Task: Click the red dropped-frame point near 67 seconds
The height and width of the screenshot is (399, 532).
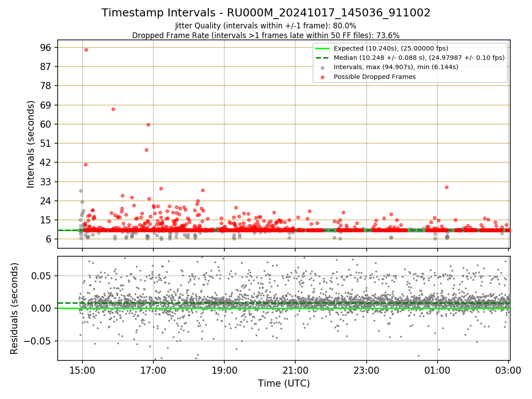Action: pyautogui.click(x=113, y=109)
